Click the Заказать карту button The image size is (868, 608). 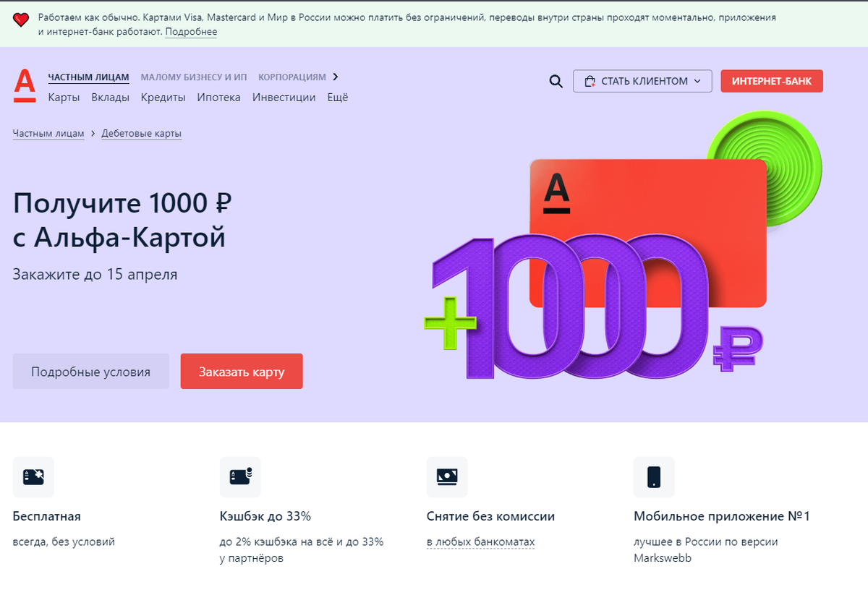(x=242, y=372)
